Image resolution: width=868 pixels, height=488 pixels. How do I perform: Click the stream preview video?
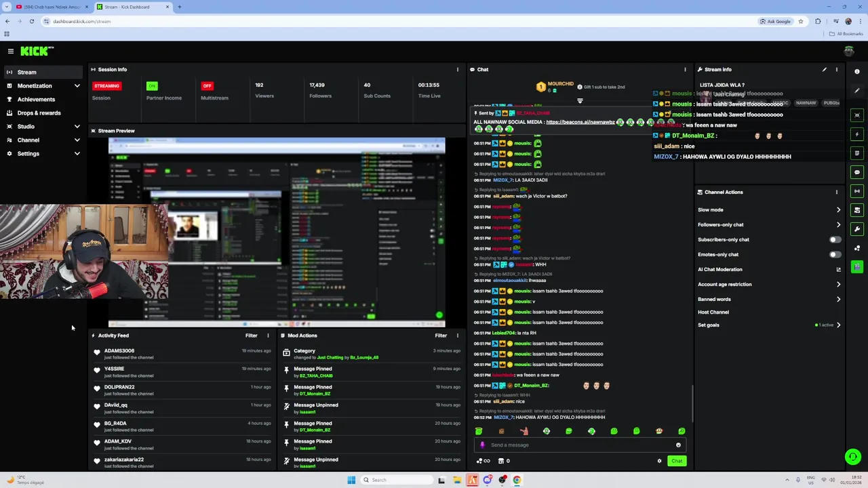point(277,232)
